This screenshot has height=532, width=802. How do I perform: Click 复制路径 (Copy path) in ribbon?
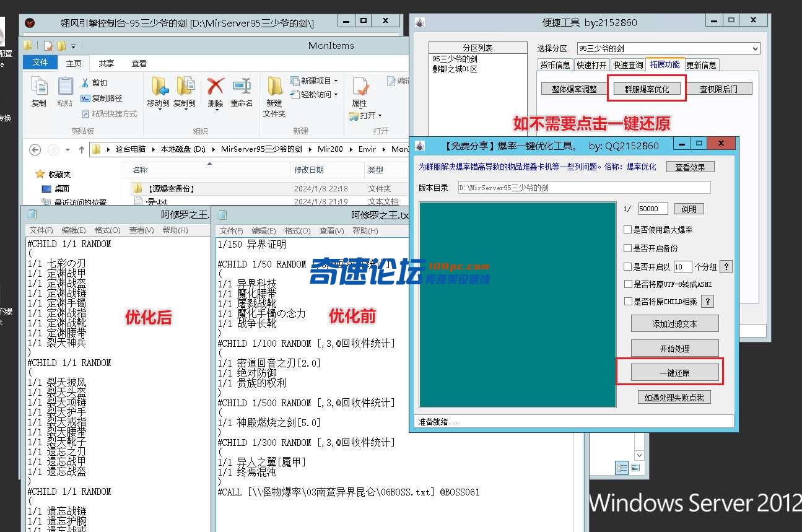point(102,98)
